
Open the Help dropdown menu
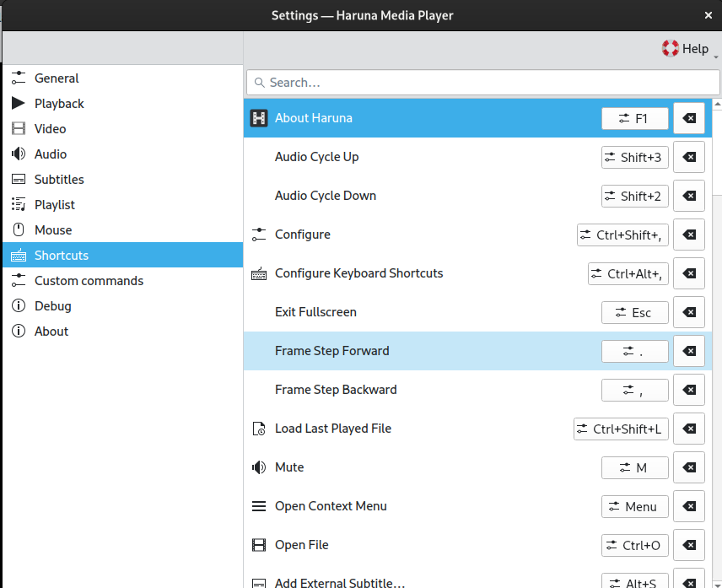point(687,49)
